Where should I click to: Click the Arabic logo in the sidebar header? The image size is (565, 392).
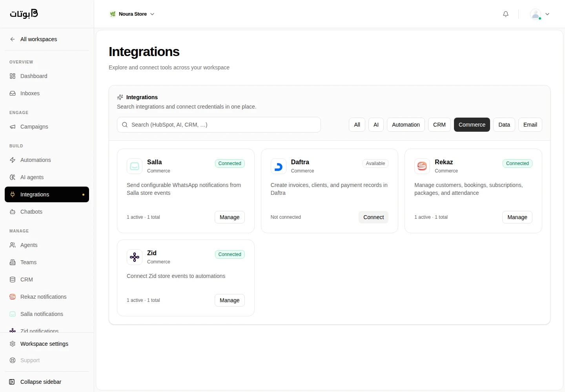[x=24, y=14]
